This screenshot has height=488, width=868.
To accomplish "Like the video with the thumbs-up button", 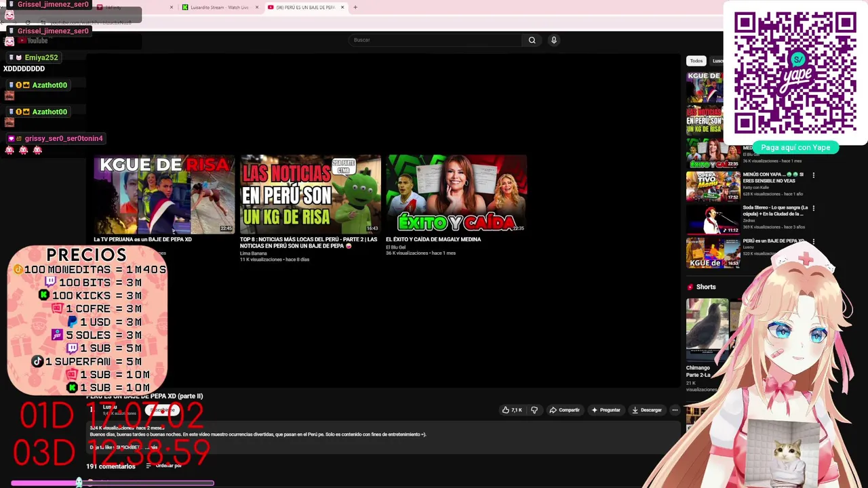I will click(x=512, y=410).
